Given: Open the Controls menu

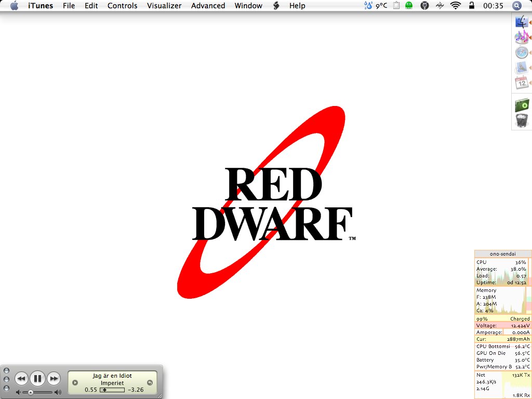Looking at the screenshot, I should tap(123, 6).
